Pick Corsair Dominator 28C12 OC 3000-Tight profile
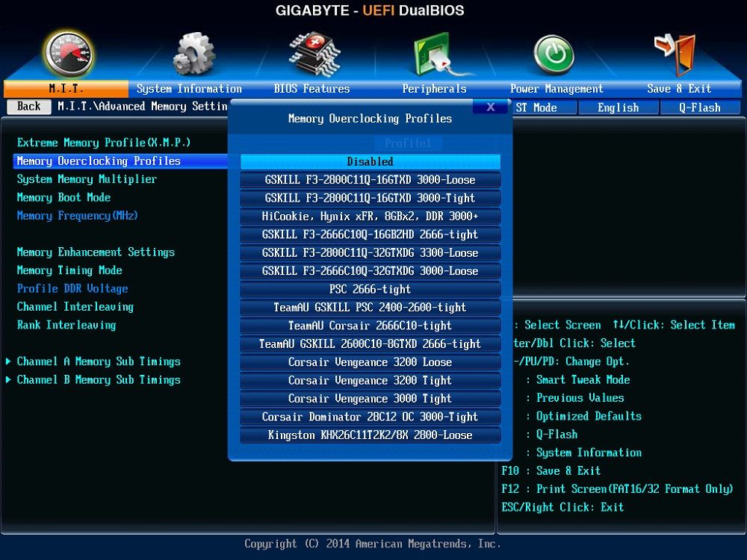Image resolution: width=747 pixels, height=560 pixels. coord(371,417)
